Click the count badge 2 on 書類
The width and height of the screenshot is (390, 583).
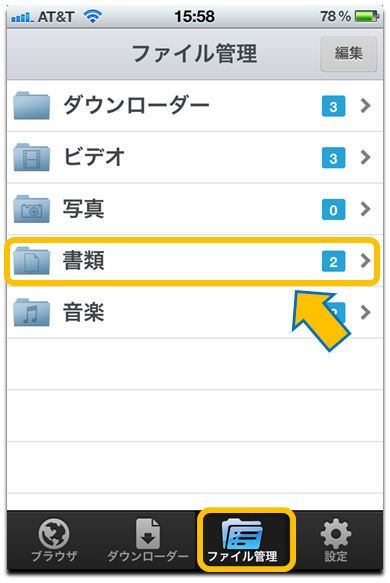click(333, 261)
